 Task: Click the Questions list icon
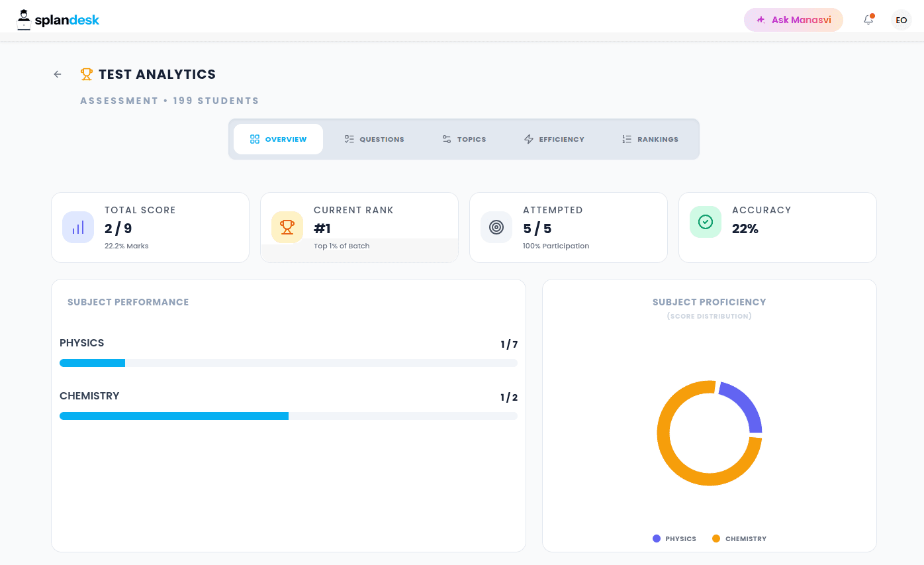click(x=349, y=139)
